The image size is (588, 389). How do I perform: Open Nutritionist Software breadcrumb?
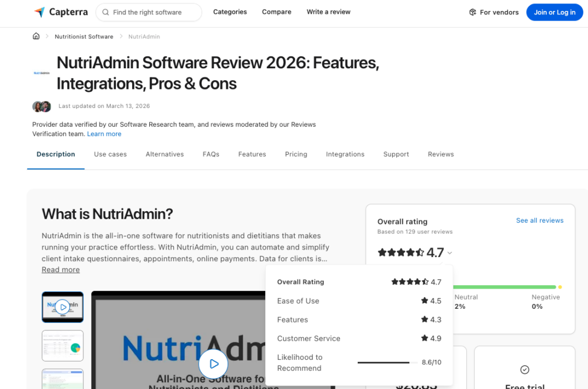pos(84,36)
